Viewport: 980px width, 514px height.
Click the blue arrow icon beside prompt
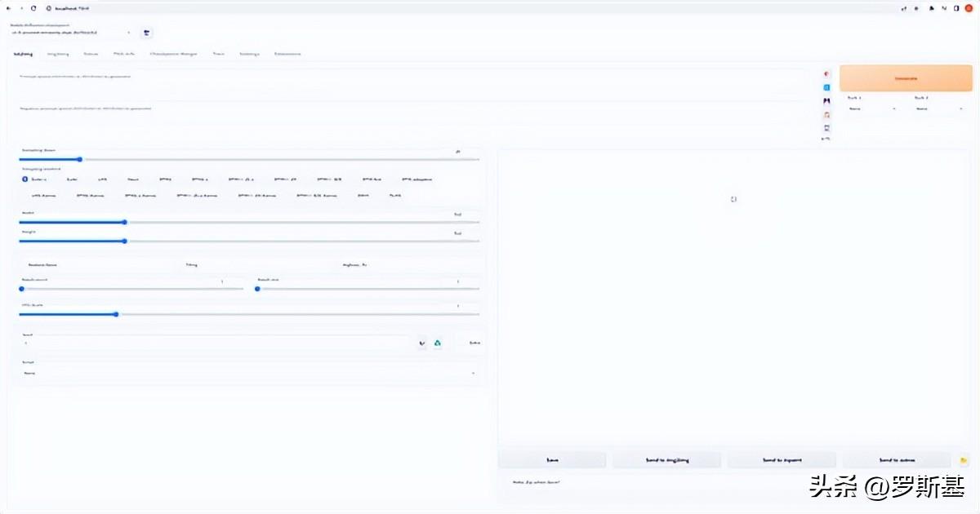click(x=826, y=87)
